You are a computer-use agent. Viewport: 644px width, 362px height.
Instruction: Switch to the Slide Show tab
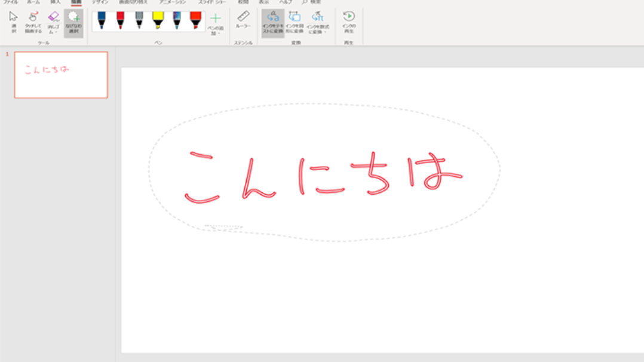click(212, 2)
